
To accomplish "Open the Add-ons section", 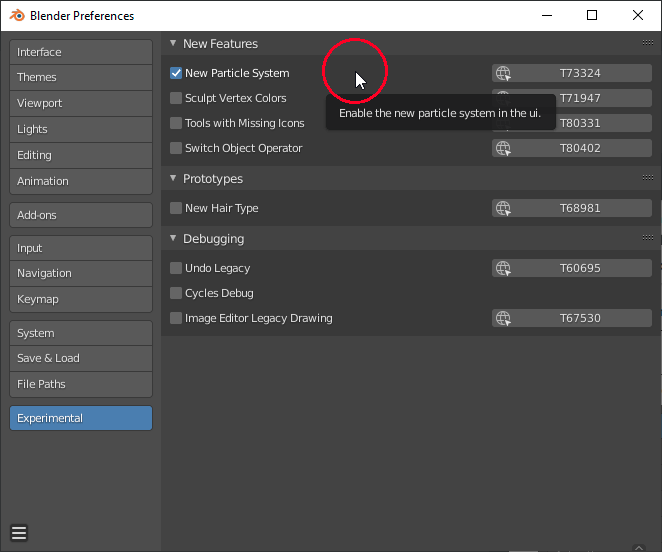I will coord(81,215).
